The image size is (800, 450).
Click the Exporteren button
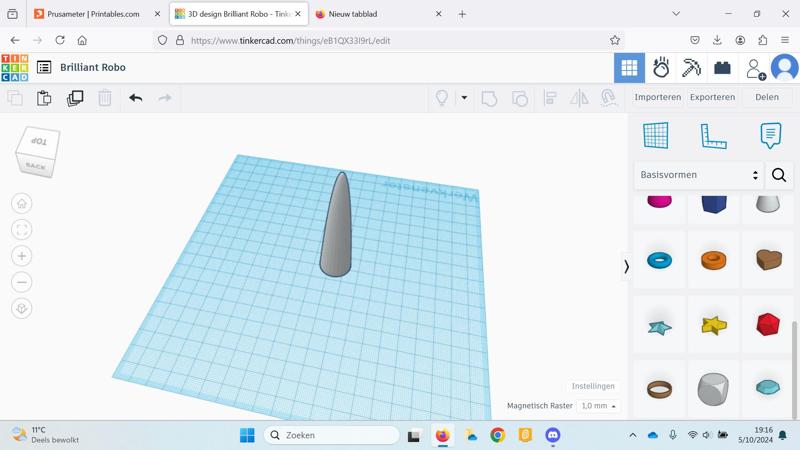(712, 97)
